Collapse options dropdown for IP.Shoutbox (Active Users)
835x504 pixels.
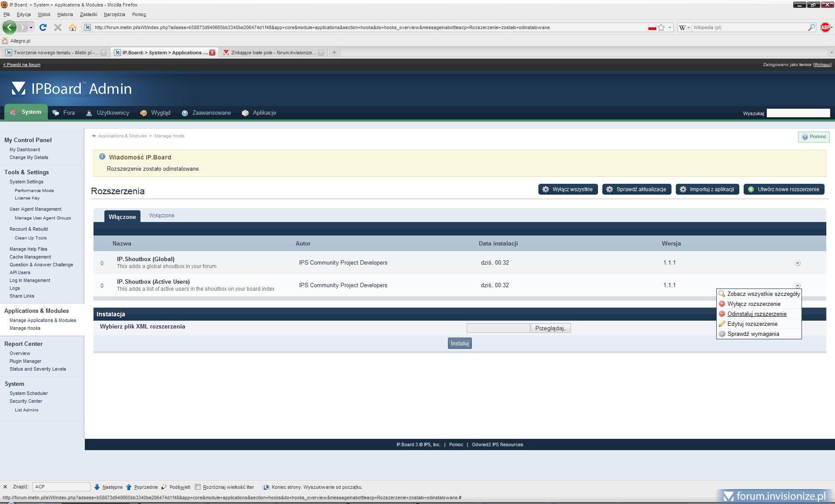797,285
